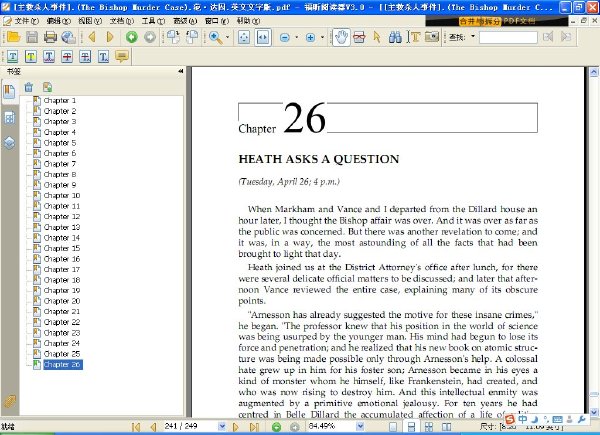600x435 pixels.
Task: Switch to facing pages layout
Action: pyautogui.click(x=429, y=427)
